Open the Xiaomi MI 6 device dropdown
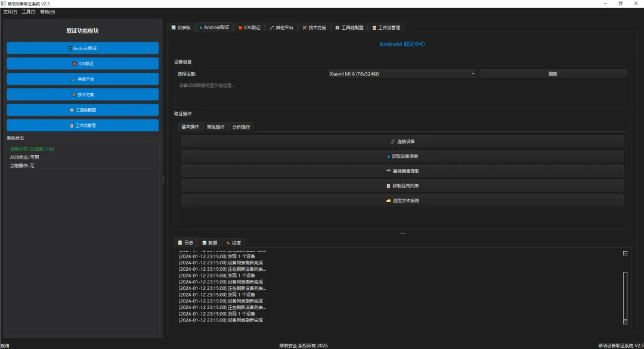644x349 pixels. click(402, 74)
